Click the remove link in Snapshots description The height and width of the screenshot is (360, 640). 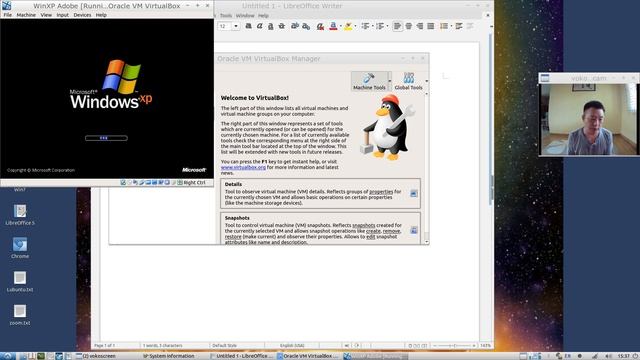click(x=391, y=231)
